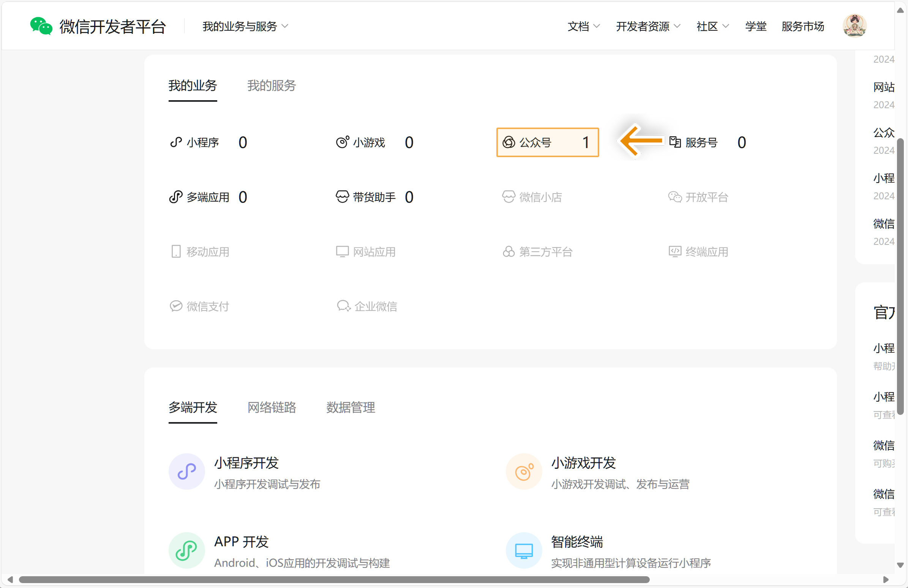Open the 带货助手 entry label
908x588 pixels.
[374, 197]
